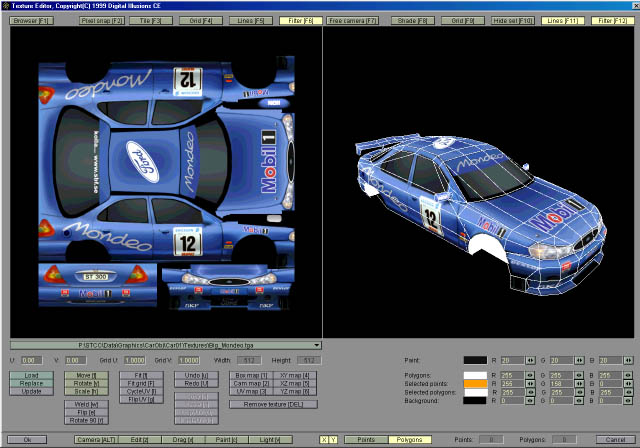Click Remove texture [DEL]
Screen dimensions: 640x448
tap(273, 404)
